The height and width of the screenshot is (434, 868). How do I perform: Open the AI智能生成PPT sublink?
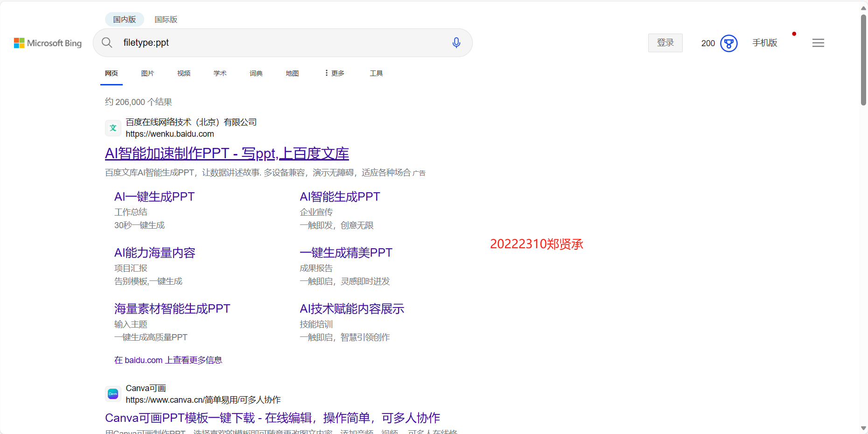(340, 196)
